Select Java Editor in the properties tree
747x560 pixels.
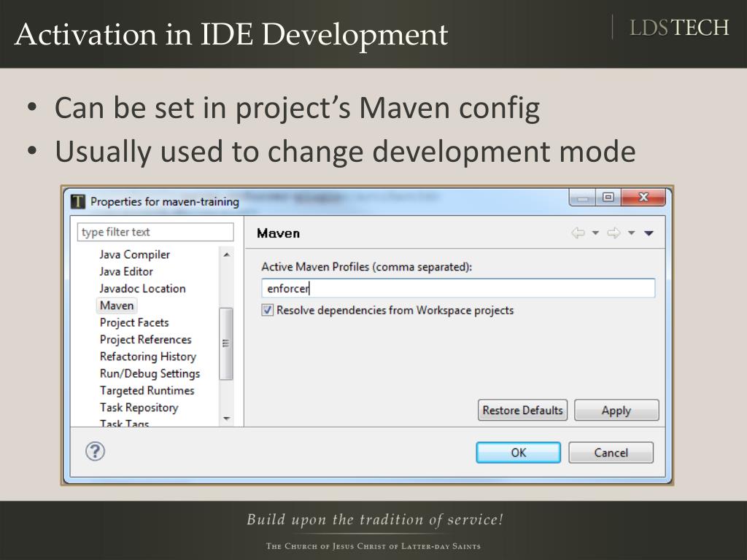point(126,271)
